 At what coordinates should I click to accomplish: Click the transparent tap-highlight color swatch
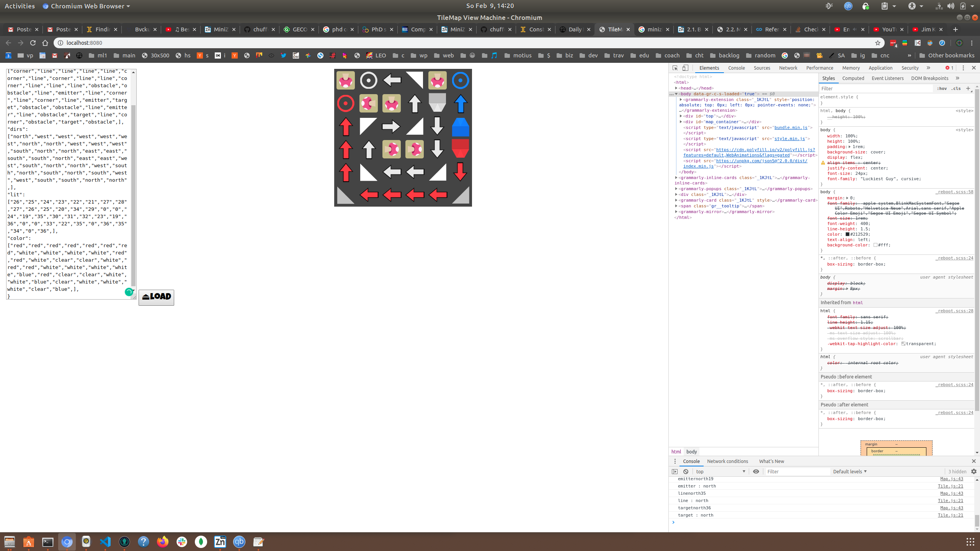pyautogui.click(x=903, y=344)
